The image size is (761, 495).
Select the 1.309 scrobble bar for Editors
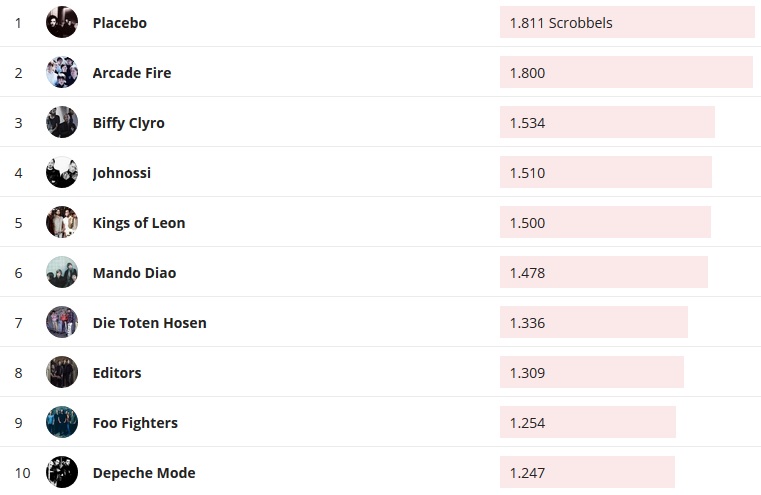pos(591,372)
